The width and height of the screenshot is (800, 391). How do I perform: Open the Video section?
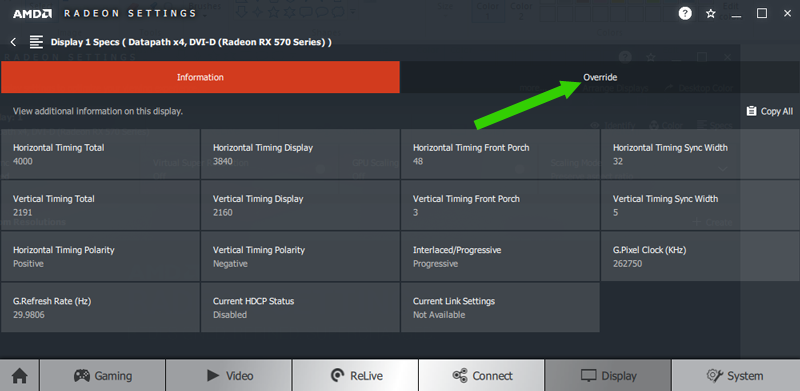point(229,376)
